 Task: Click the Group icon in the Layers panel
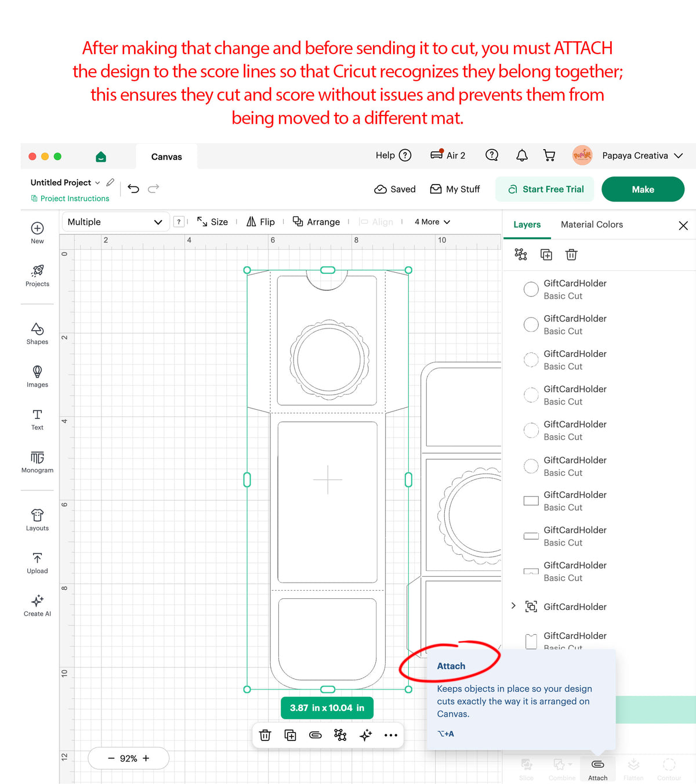tap(521, 254)
